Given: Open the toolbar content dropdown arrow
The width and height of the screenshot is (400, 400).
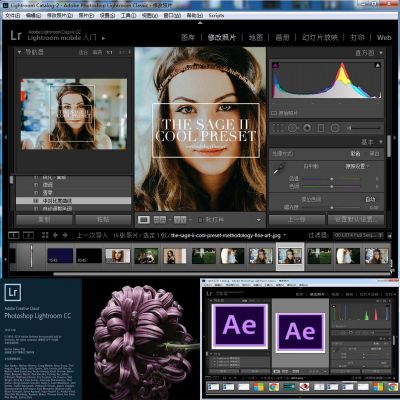Looking at the screenshot, I should click(x=259, y=220).
